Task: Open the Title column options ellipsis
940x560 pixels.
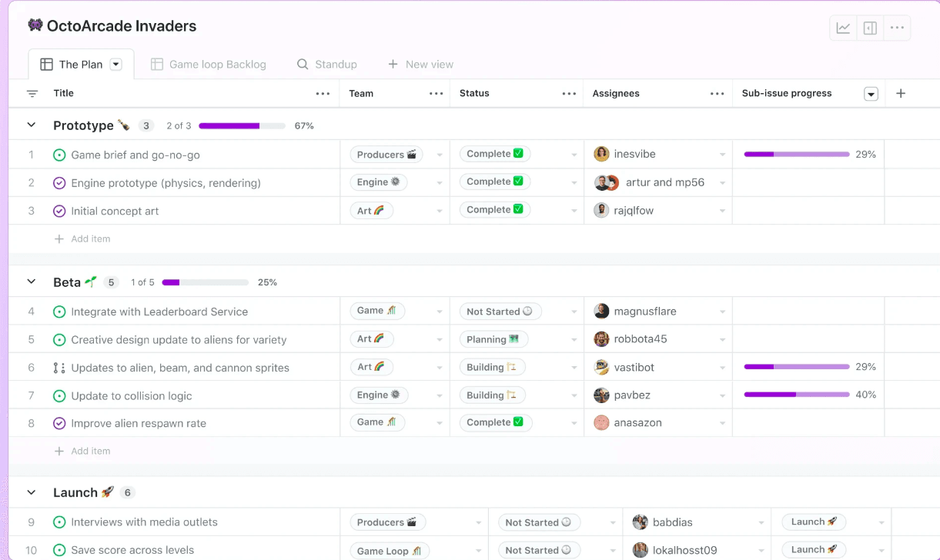Action: (x=323, y=93)
